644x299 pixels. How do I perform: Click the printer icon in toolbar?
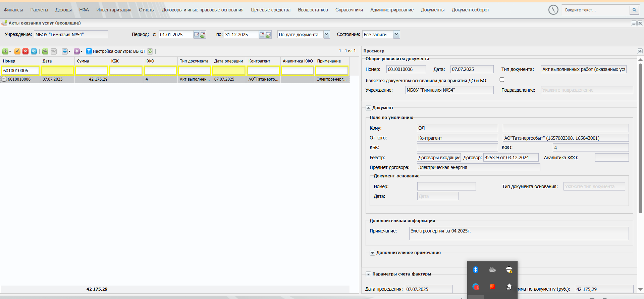[65, 51]
